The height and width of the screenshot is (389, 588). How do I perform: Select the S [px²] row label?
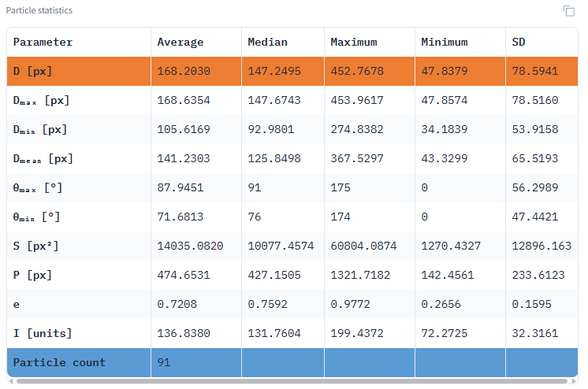click(x=35, y=246)
